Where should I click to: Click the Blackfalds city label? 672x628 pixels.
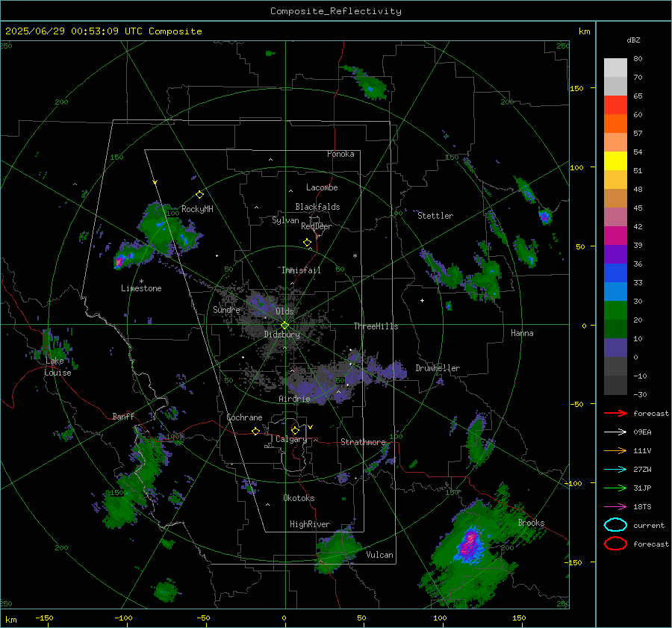coord(317,207)
